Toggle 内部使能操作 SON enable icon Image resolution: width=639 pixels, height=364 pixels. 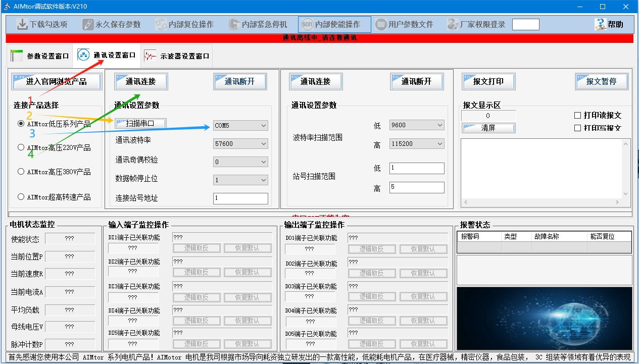[x=307, y=24]
